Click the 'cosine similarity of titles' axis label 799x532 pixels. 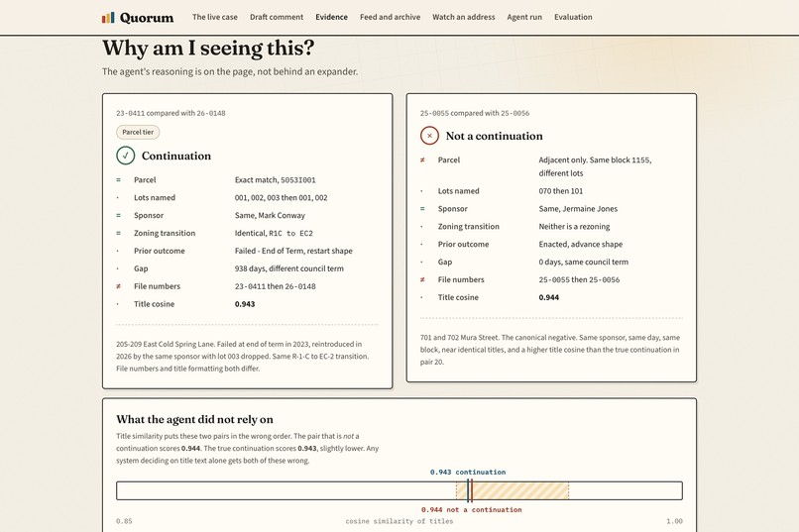(399, 521)
